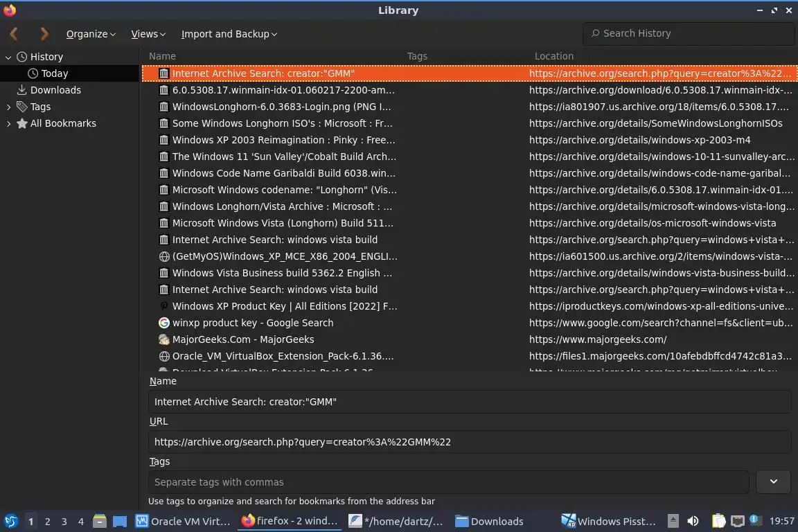
Task: Expand the tags selector dropdown arrow
Action: (774, 481)
